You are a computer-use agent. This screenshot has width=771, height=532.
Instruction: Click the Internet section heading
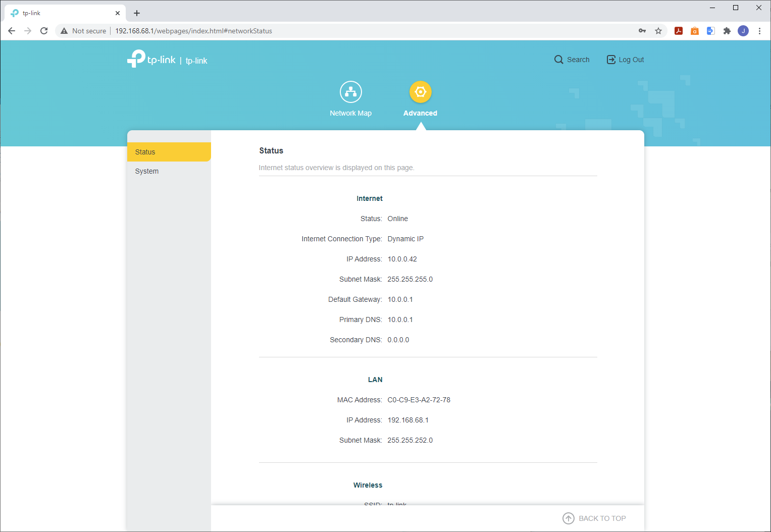[370, 198]
